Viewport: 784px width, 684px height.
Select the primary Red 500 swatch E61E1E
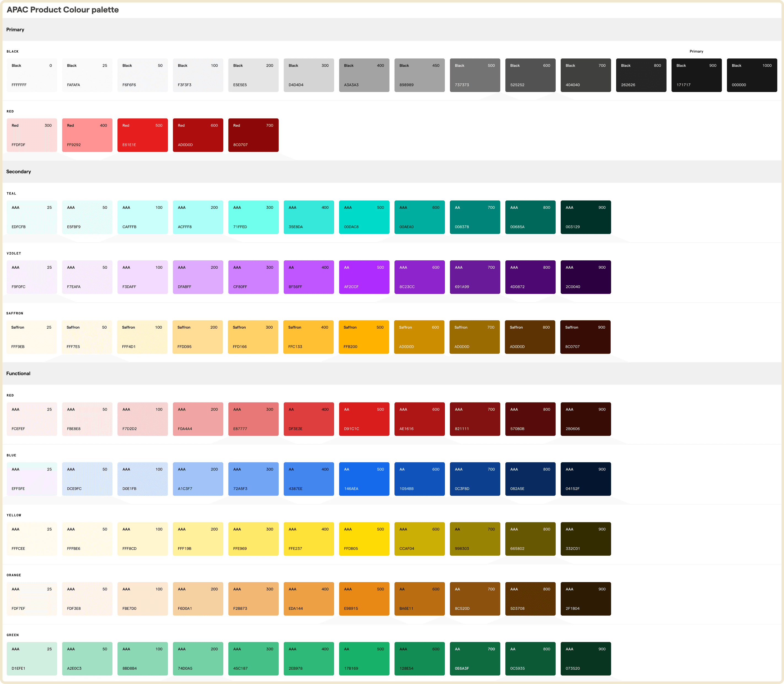click(143, 135)
